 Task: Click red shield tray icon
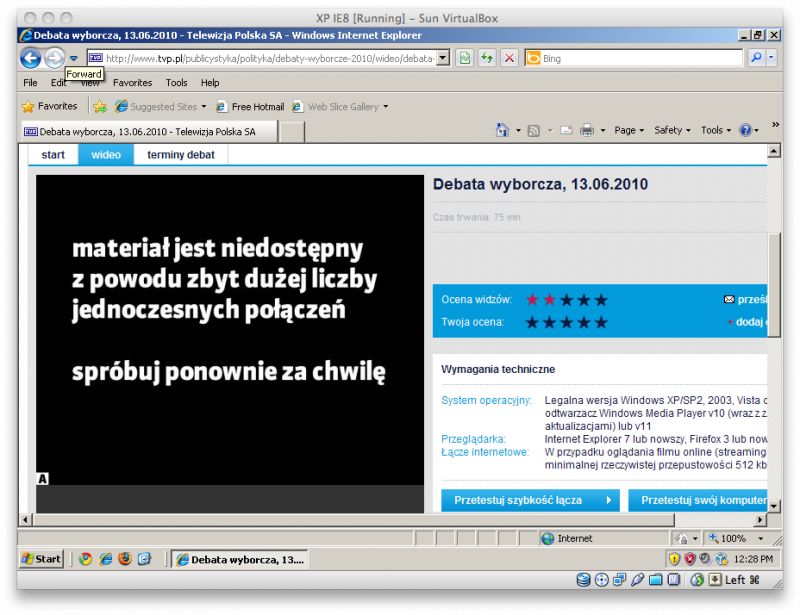[x=690, y=559]
